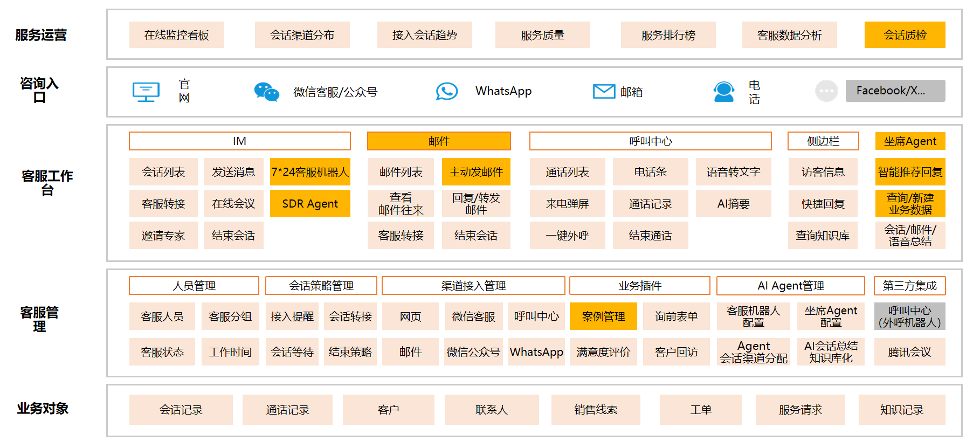
Task: Click the WeChat chat bubble icon
Action: 267,92
